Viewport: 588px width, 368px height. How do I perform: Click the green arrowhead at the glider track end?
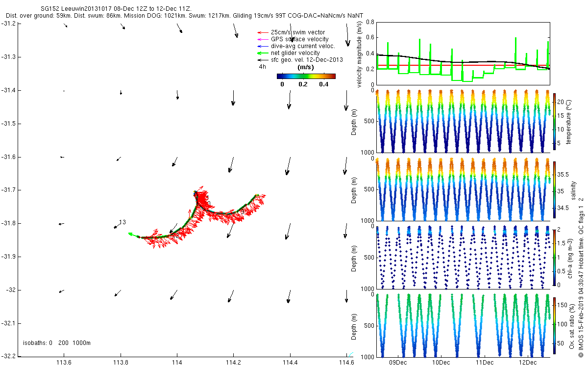[x=131, y=235]
